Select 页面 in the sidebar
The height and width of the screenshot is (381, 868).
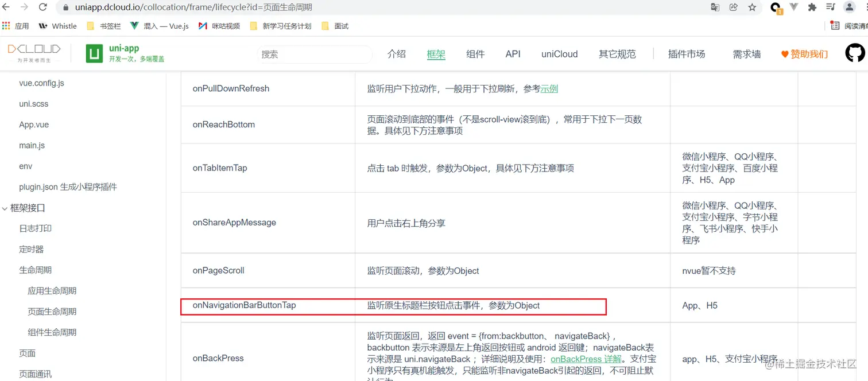click(27, 353)
